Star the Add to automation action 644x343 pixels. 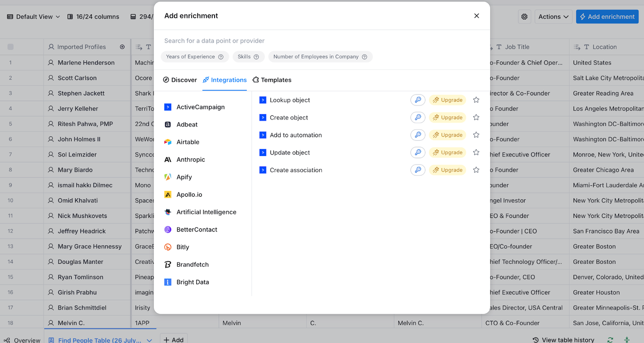476,135
